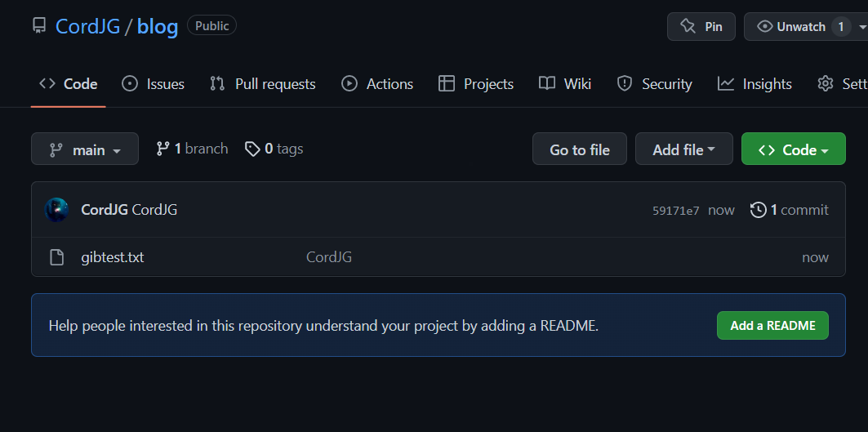View the 1 commit history link
The image size is (868, 432).
tap(790, 210)
